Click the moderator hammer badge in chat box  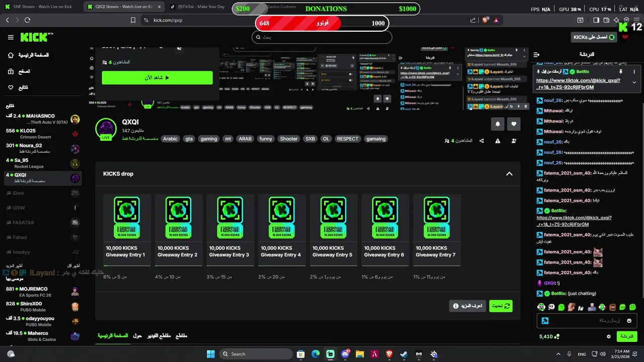point(545,320)
